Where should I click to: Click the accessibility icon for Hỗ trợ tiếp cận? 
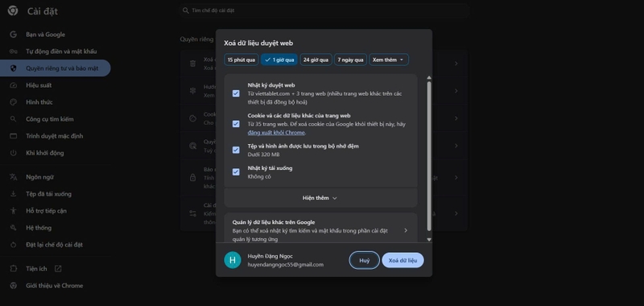coord(13,211)
